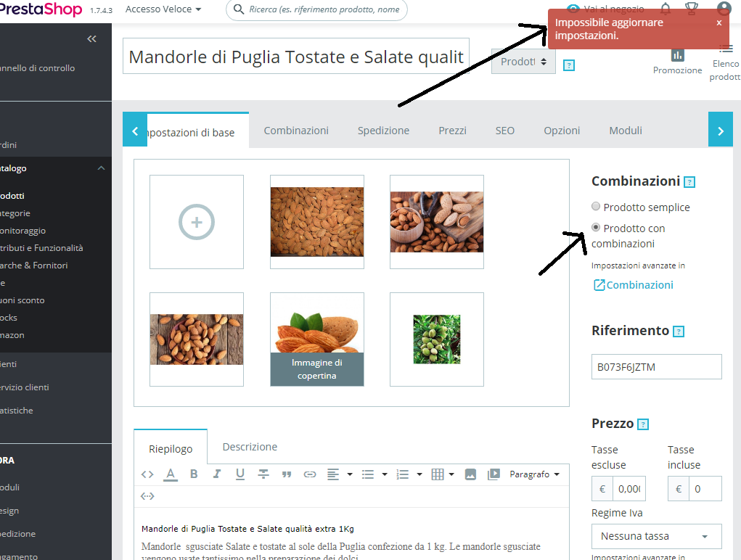
Task: Collapse the sidebar with double-chevron icon
Action: coord(91,38)
